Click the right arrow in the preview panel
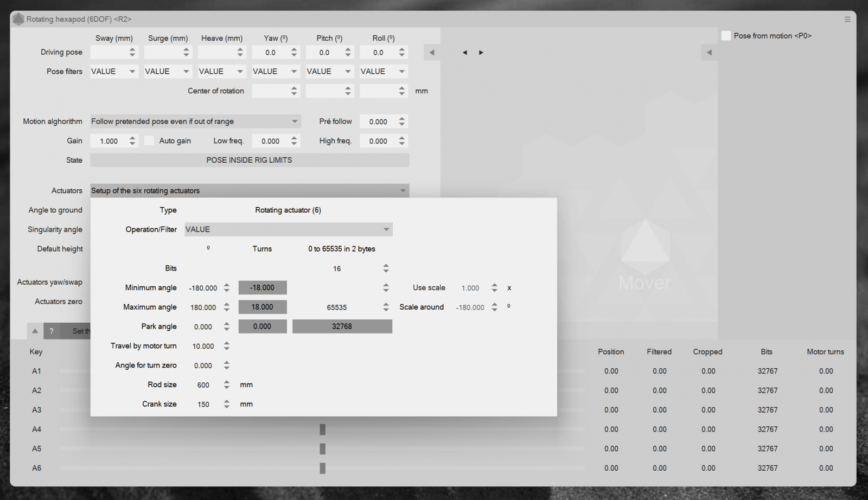 (x=481, y=53)
